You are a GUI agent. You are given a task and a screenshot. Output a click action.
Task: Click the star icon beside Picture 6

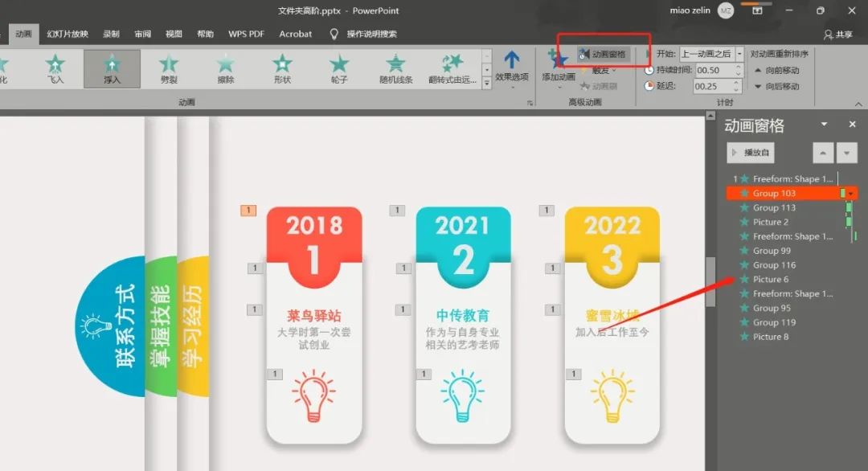pyautogui.click(x=744, y=279)
